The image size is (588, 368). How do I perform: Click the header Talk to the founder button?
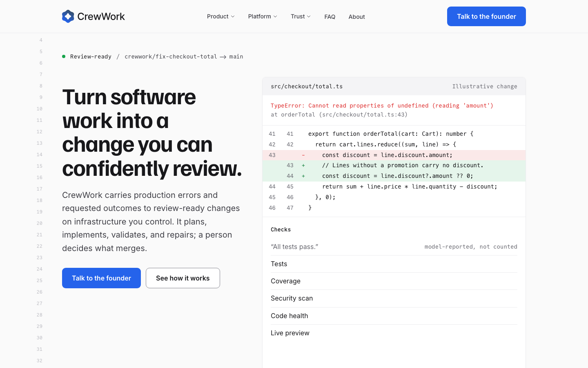click(x=486, y=16)
